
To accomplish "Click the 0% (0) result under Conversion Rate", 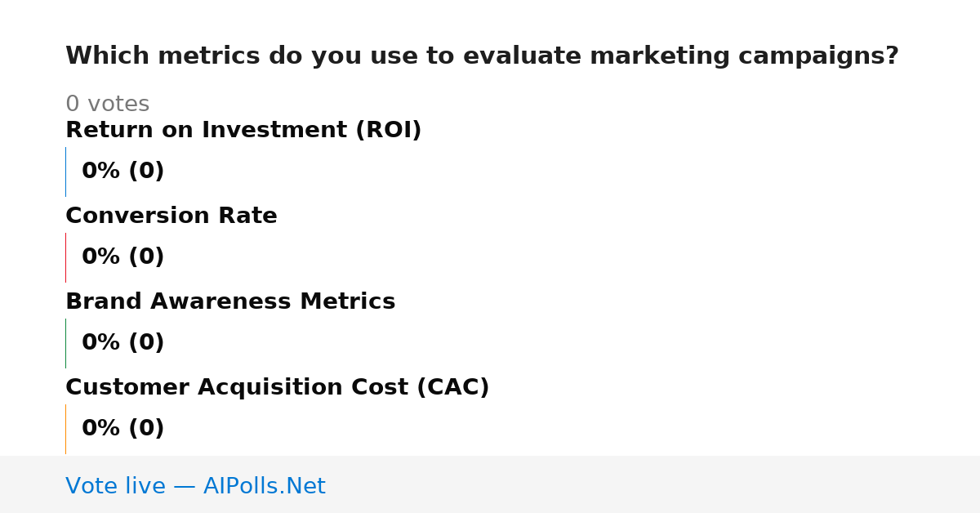I will coord(123,257).
